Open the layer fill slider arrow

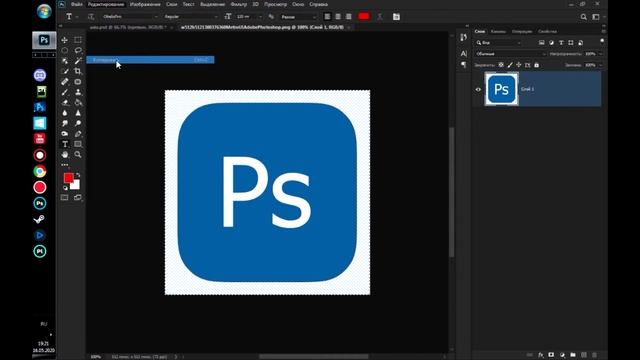[600, 65]
